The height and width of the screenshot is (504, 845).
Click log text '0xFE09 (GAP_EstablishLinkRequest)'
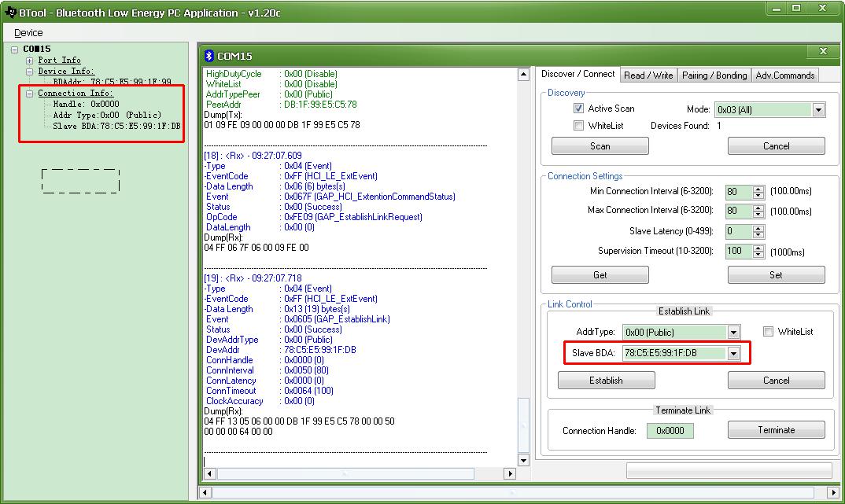pos(353,217)
